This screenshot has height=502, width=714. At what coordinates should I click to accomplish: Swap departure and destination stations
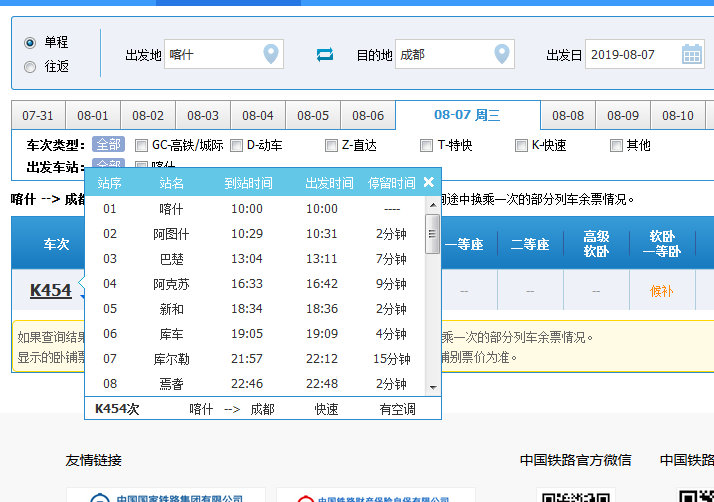click(325, 55)
